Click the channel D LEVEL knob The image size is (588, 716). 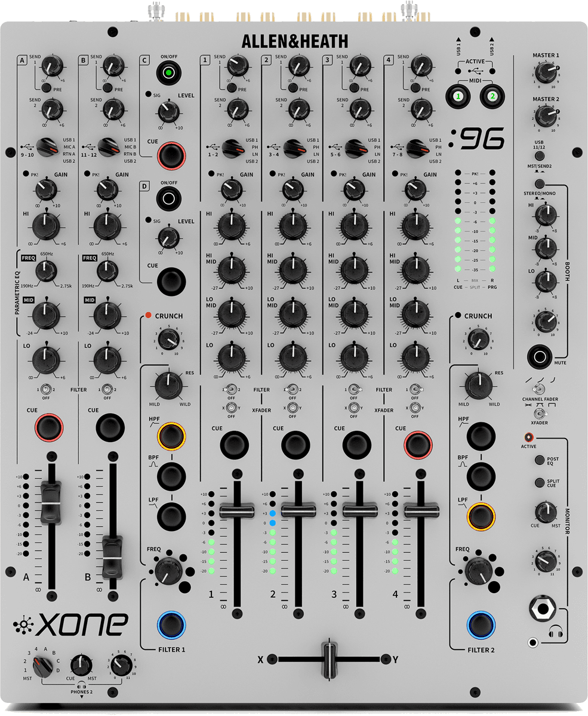[169, 238]
